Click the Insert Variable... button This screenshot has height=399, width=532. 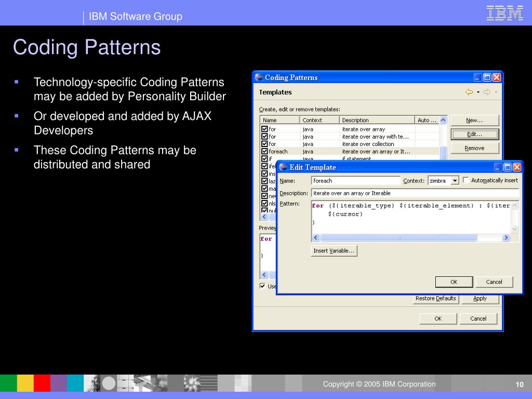334,251
